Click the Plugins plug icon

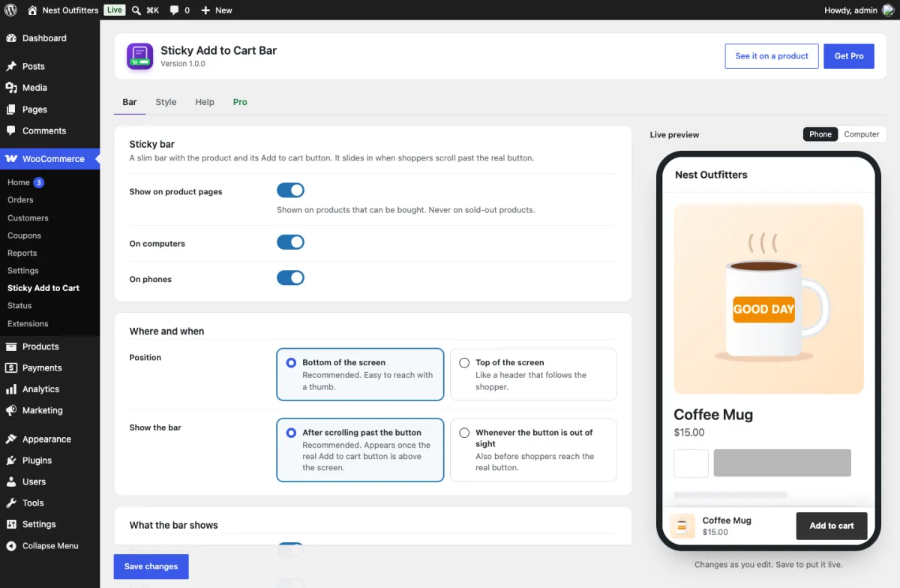click(11, 460)
